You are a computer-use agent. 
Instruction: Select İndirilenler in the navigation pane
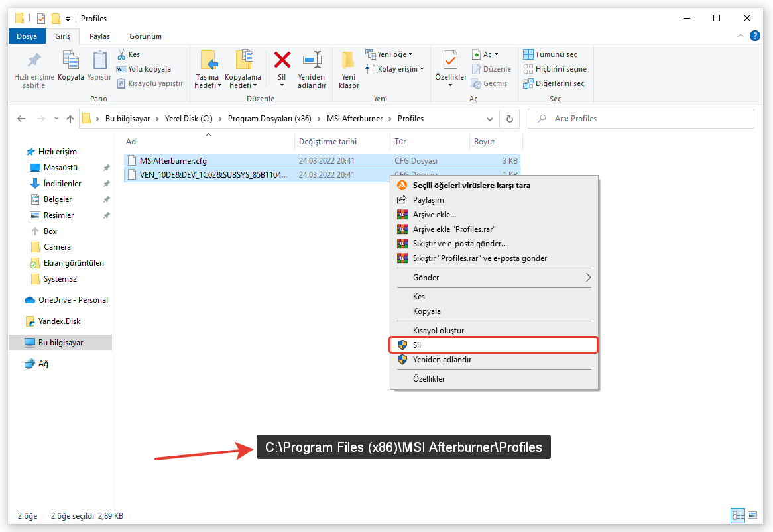click(62, 184)
